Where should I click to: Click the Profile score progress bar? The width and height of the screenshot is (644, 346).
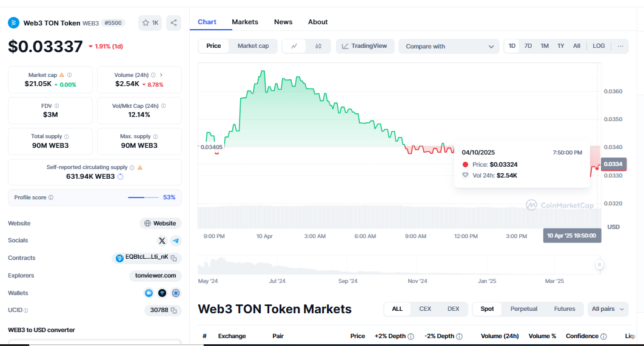(143, 198)
